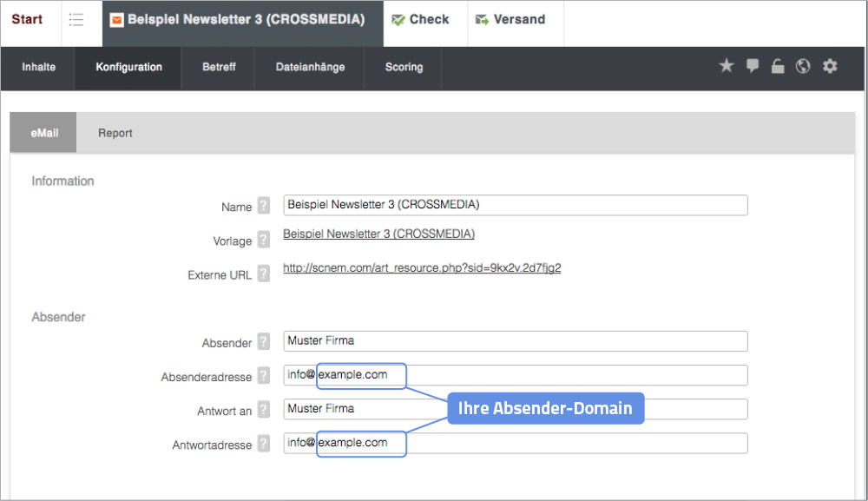Open the Scoring tab

pyautogui.click(x=404, y=68)
